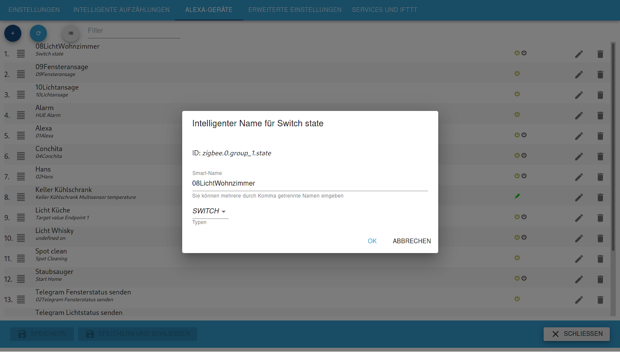Open the Services und IFTTT tab
Viewport: 620px width, 364px height.
point(384,10)
